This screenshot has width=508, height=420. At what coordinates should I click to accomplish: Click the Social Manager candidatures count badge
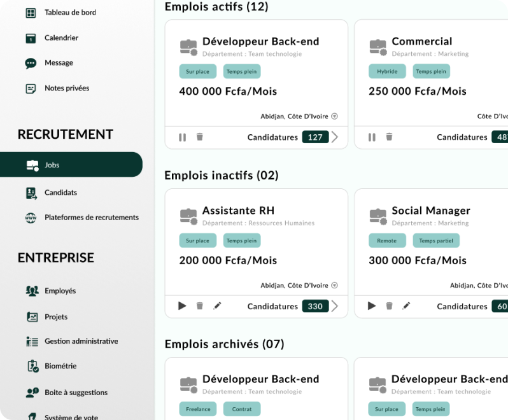(x=500, y=306)
